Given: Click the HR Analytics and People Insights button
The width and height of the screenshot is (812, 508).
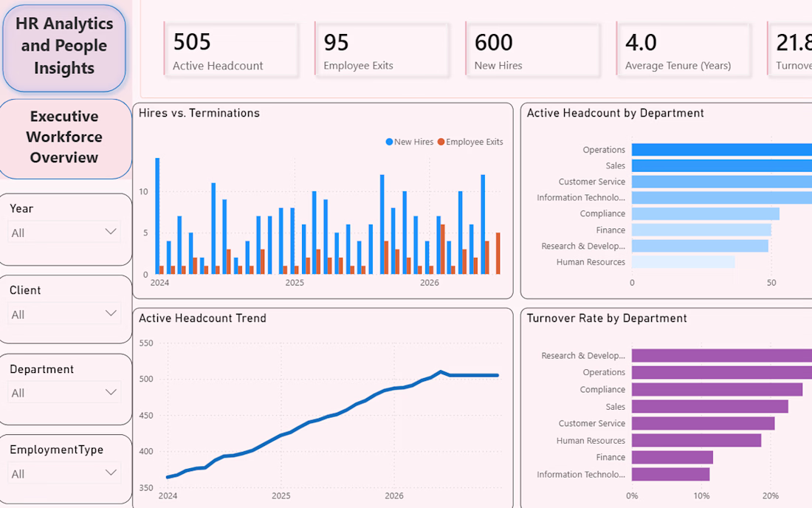Looking at the screenshot, I should click(x=64, y=48).
